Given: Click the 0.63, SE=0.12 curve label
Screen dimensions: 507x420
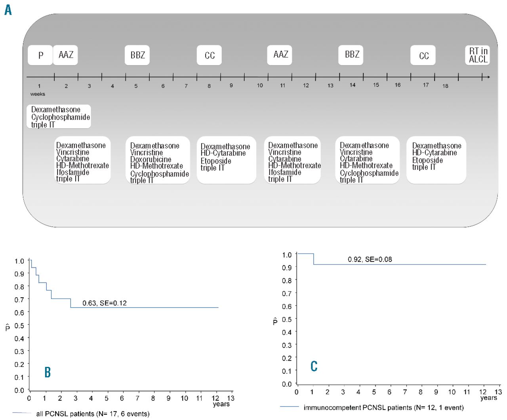Looking at the screenshot, I should [x=105, y=303].
